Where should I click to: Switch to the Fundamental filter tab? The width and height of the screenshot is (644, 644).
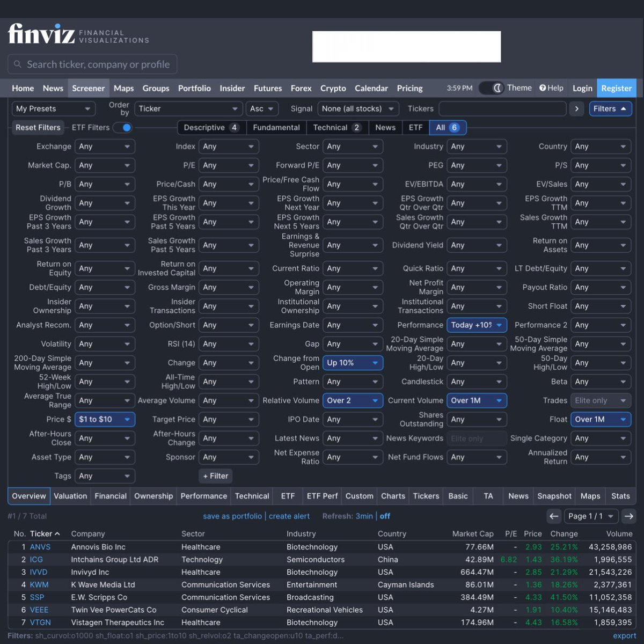(x=276, y=128)
